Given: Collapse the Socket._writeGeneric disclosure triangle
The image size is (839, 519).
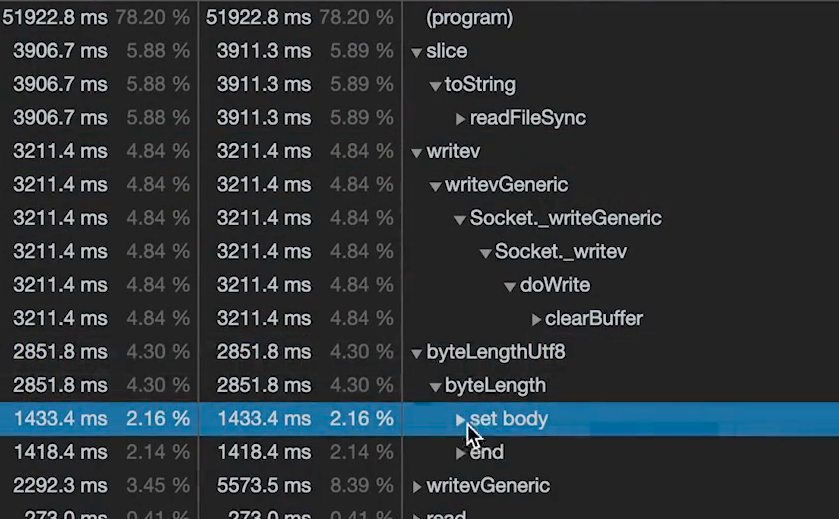Looking at the screenshot, I should 460,219.
